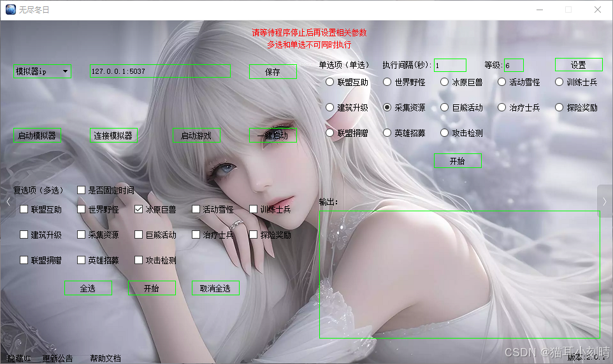Image resolution: width=613 pixels, height=364 pixels.
Task: Select the 活动雪怪 radio button
Action: pos(501,82)
